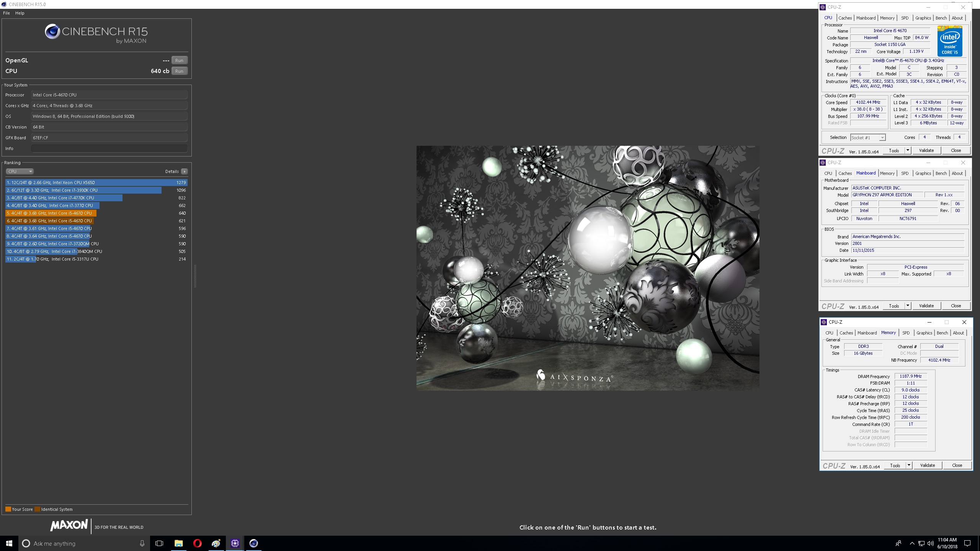The height and width of the screenshot is (551, 980).
Task: Click the MAXON logo at bottom
Action: (x=69, y=525)
